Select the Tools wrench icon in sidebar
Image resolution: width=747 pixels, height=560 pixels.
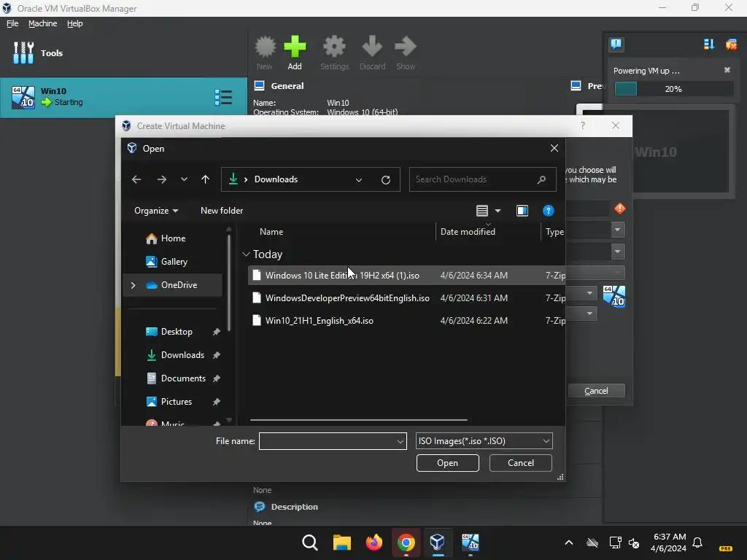23,52
